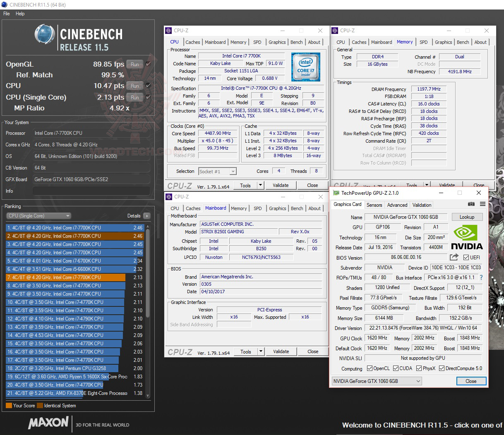
Task: Click the Cinebench title bar app icon
Action: pyautogui.click(x=4, y=5)
